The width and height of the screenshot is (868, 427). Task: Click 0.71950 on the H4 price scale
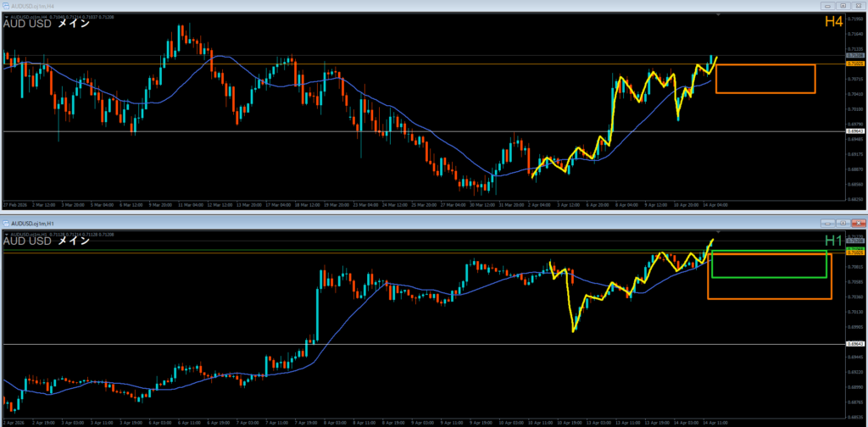point(855,19)
